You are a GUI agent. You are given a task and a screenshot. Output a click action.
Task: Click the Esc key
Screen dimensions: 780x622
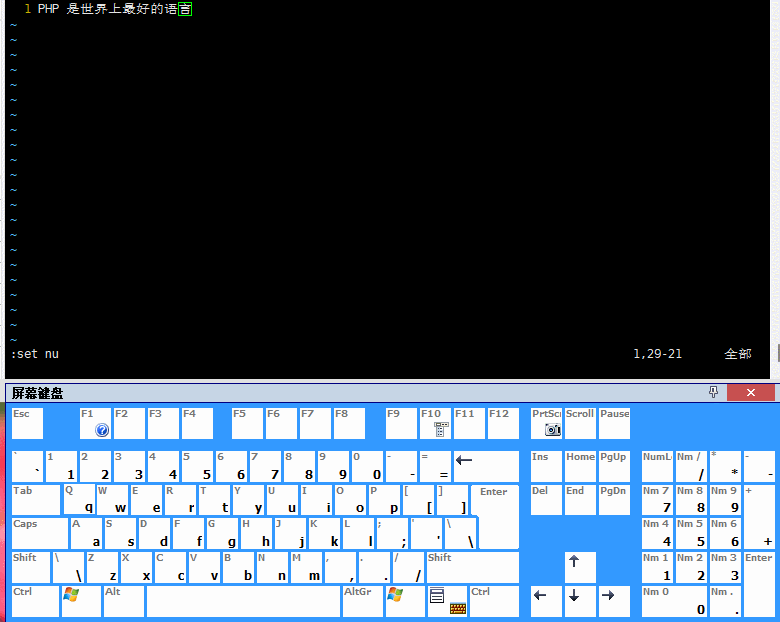click(x=27, y=423)
